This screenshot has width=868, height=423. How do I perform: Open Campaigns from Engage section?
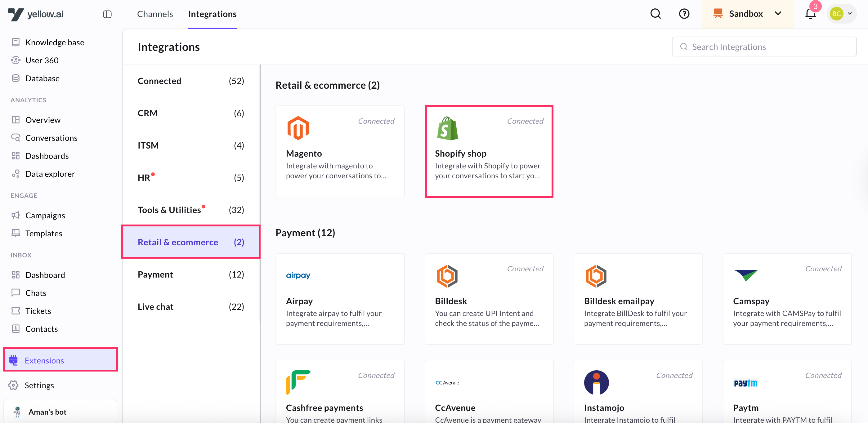coord(45,215)
